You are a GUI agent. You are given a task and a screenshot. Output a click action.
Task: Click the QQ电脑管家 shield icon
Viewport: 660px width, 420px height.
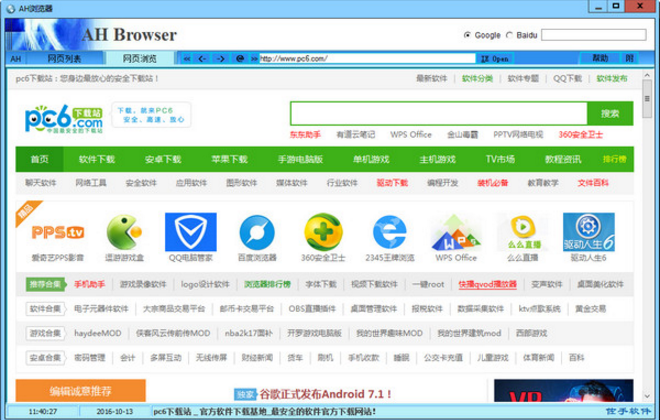(x=191, y=232)
